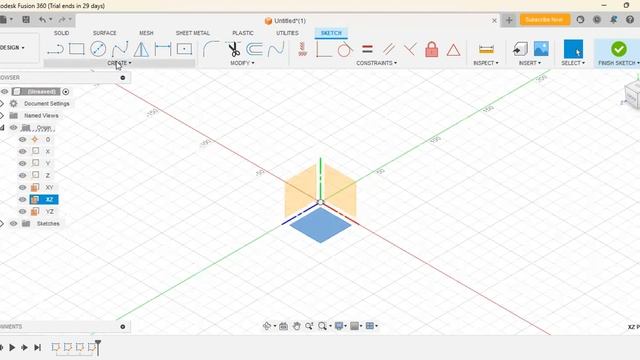Open the INSERT dropdown menu

click(529, 63)
